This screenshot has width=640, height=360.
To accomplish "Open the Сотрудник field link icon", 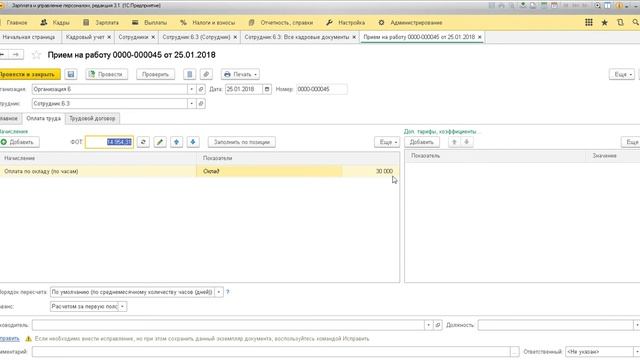I will point(200,104).
